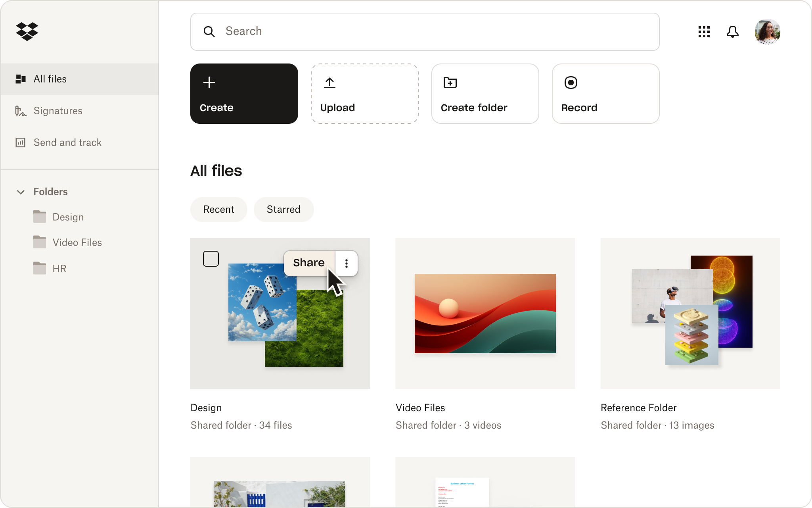Click the Search input field
This screenshot has height=508, width=812.
[x=425, y=32]
